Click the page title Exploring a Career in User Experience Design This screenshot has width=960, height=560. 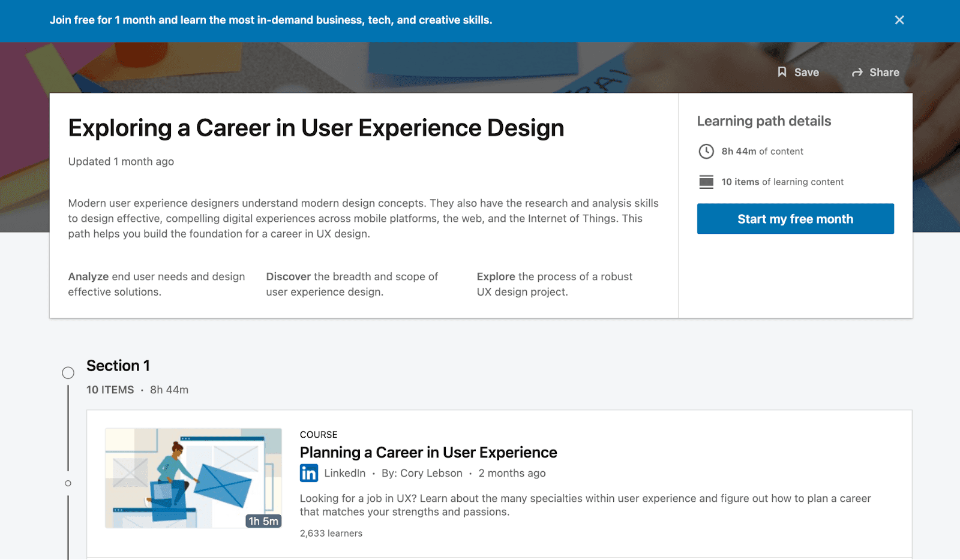click(316, 128)
